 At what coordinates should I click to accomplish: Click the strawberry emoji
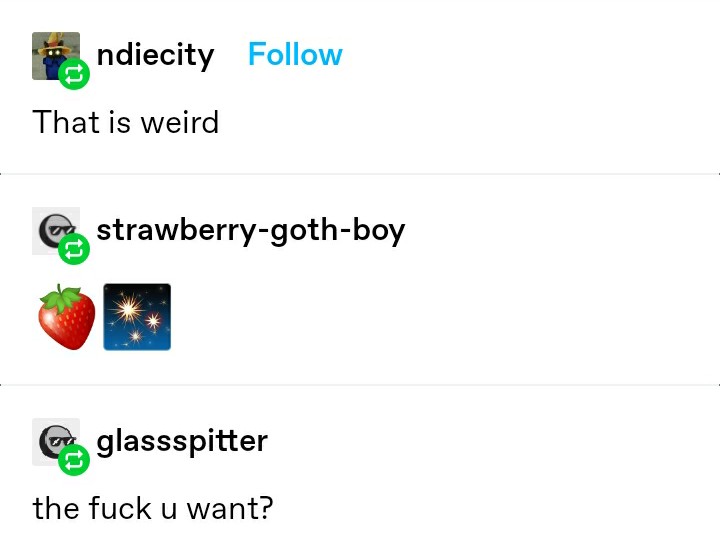click(67, 317)
